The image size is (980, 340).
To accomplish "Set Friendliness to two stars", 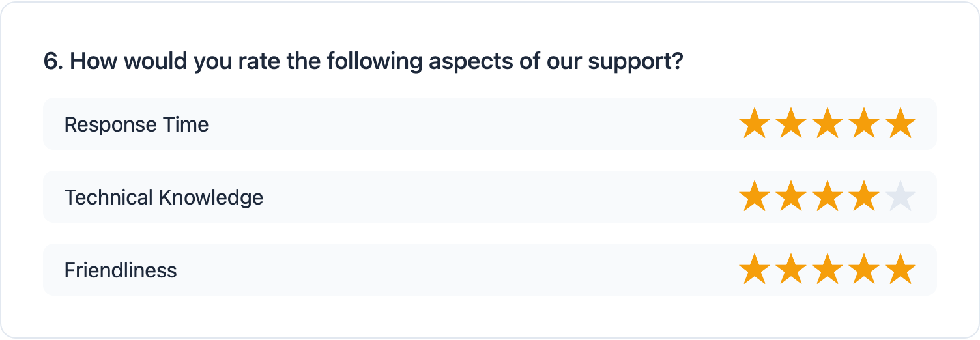I will (x=790, y=270).
